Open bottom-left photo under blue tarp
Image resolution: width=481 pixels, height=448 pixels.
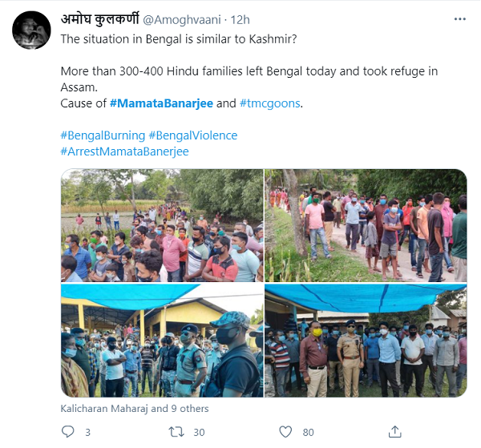[x=161, y=341]
